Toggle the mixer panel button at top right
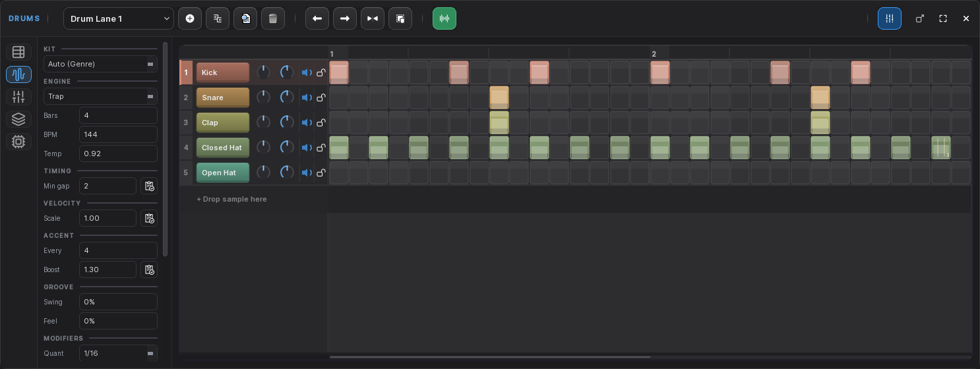The width and height of the screenshot is (980, 369). pyautogui.click(x=890, y=18)
